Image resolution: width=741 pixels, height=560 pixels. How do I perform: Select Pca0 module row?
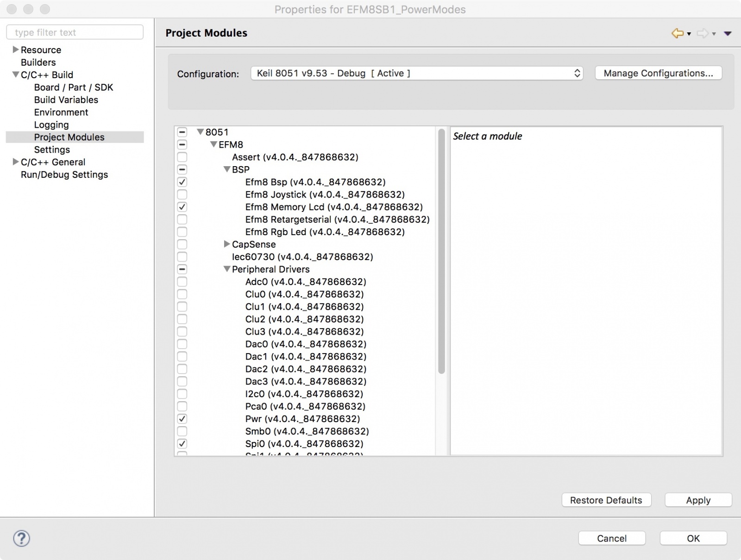click(305, 406)
